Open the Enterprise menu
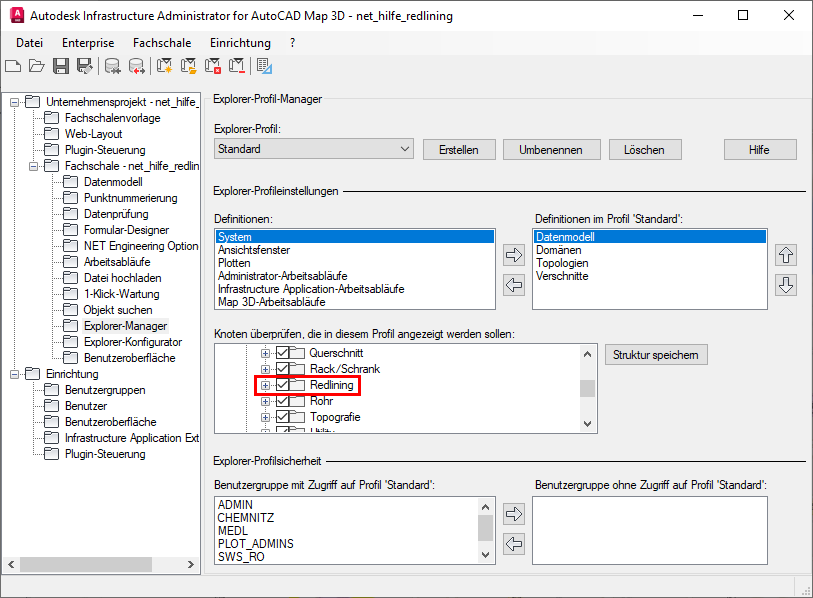This screenshot has width=813, height=598. click(87, 43)
